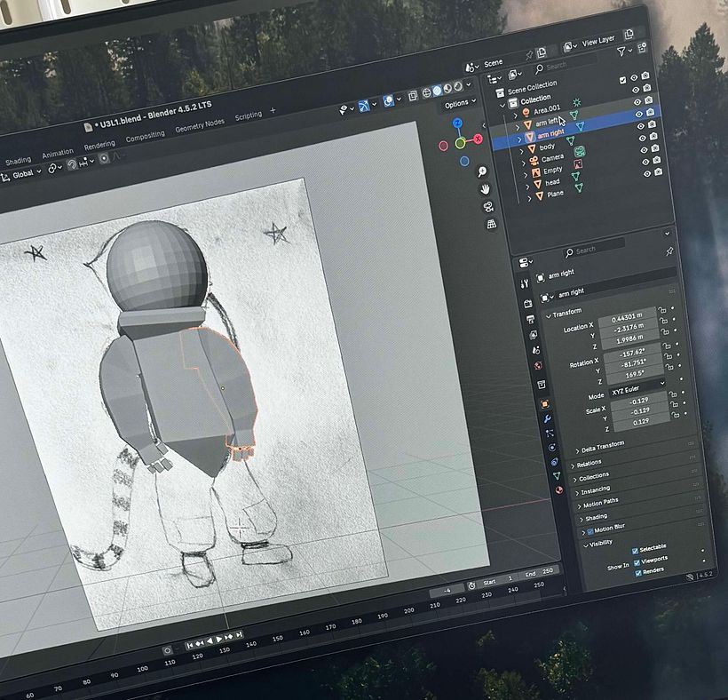Open the Options menu in viewport header
Image resolution: width=728 pixels, height=700 pixels.
click(458, 105)
